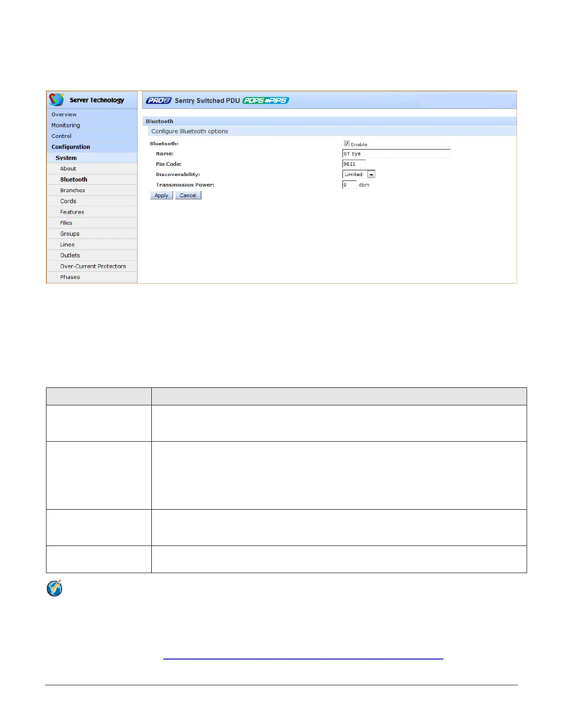Click the Discoverability label
This screenshot has width=563, height=728.
pos(178,175)
